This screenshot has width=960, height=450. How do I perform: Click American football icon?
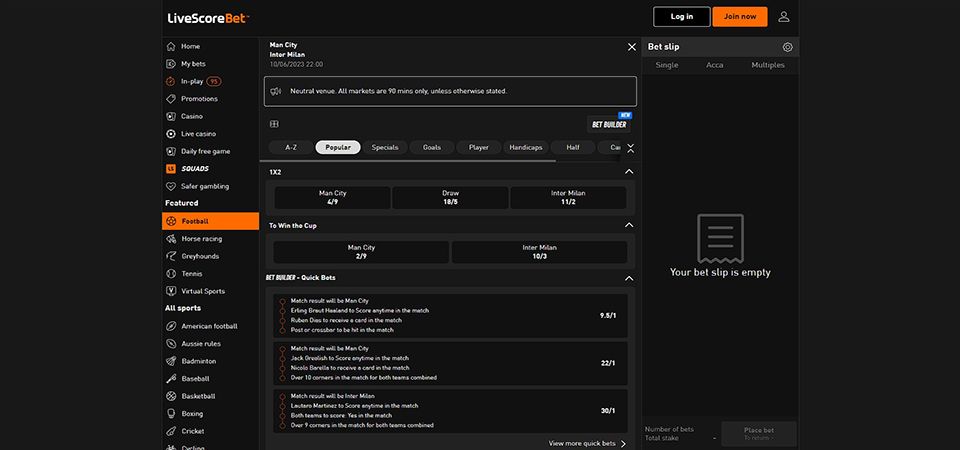171,326
